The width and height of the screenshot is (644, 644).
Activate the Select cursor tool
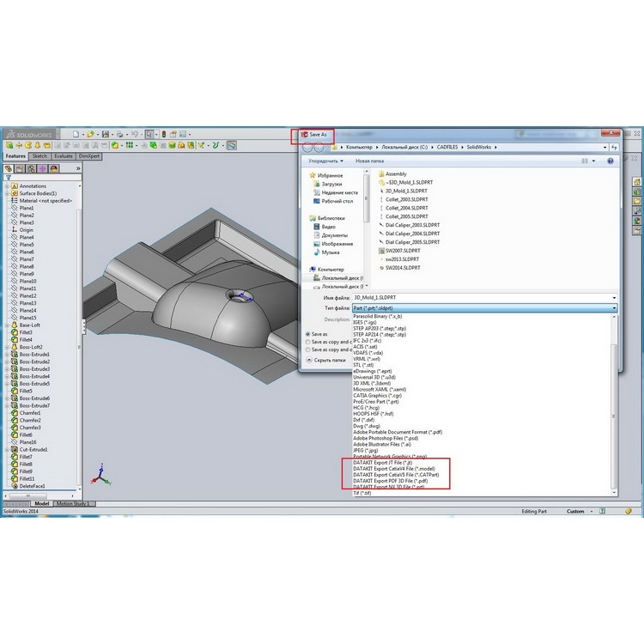pyautogui.click(x=149, y=134)
